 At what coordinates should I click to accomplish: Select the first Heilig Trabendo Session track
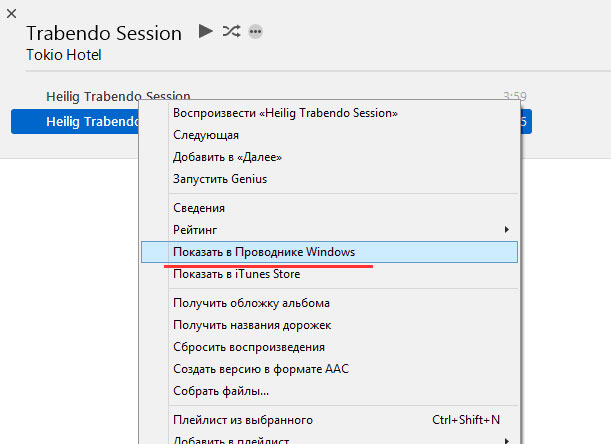tap(118, 96)
